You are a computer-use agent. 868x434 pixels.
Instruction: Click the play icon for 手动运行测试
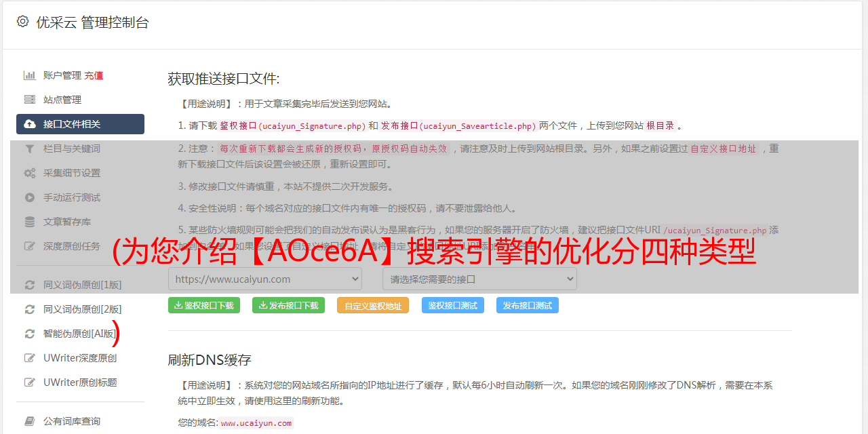tap(29, 197)
